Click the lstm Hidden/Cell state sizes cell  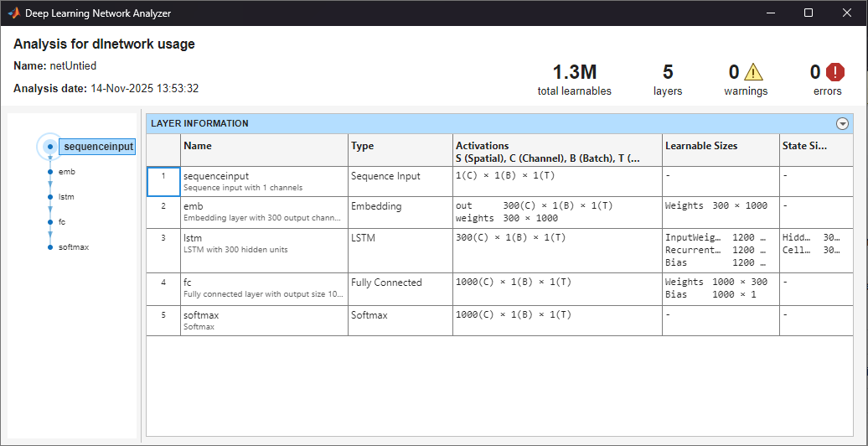pyautogui.click(x=816, y=251)
